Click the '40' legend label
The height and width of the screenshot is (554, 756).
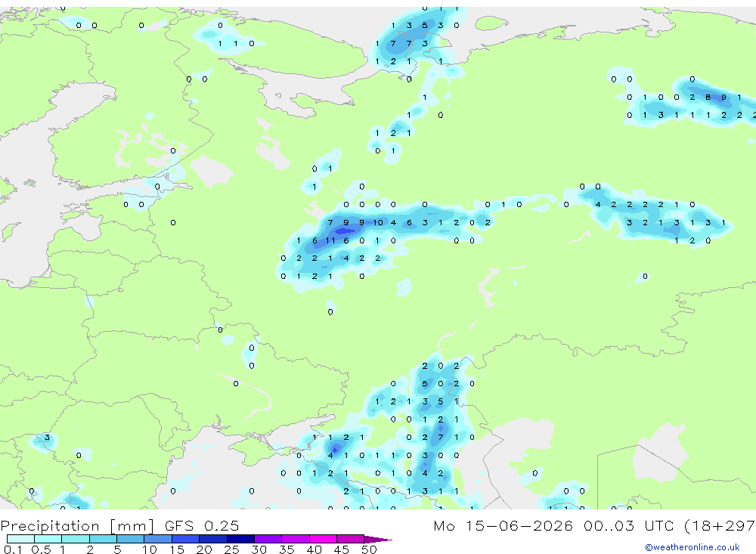(x=314, y=549)
